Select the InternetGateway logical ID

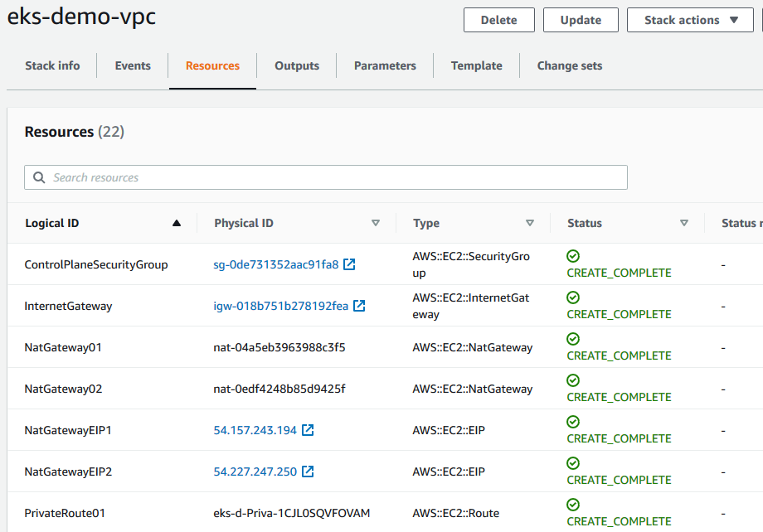point(68,306)
